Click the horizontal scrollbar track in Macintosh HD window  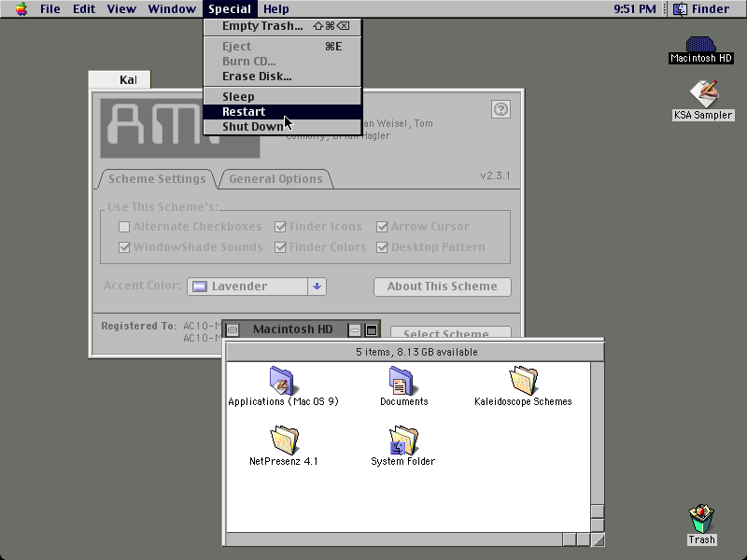click(x=394, y=539)
